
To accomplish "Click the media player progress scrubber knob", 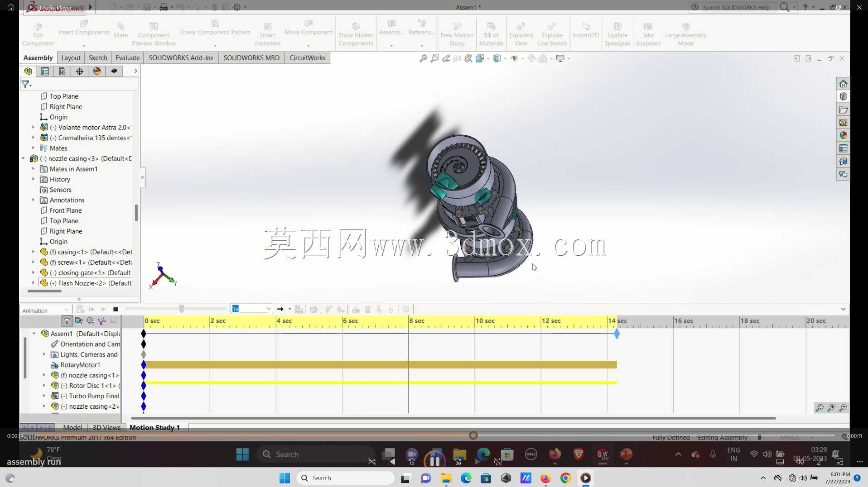I will 473,435.
